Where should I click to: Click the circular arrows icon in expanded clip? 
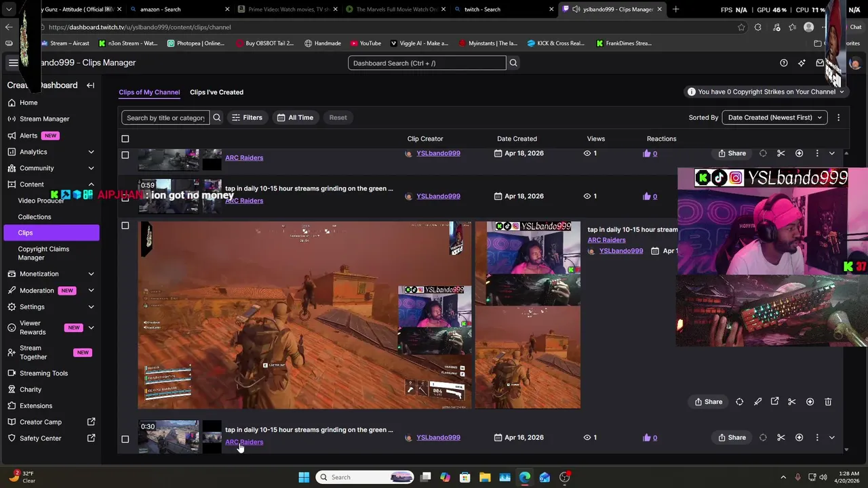[740, 402]
